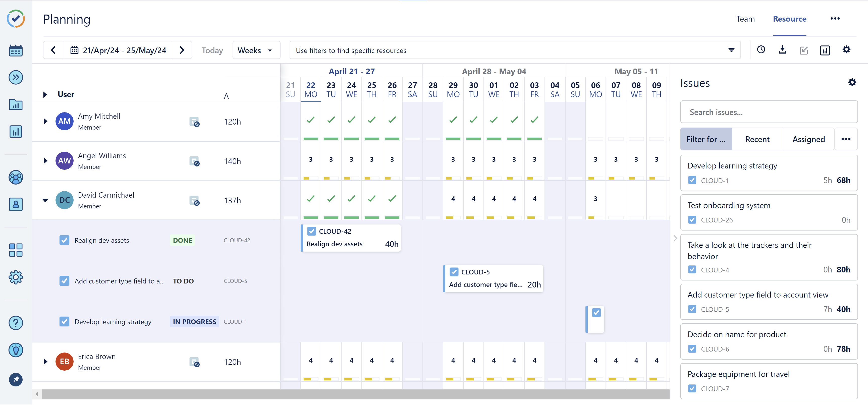The image size is (868, 405).
Task: Toggle CLOUD-26 checkbox in Issues panel
Action: coord(692,220)
